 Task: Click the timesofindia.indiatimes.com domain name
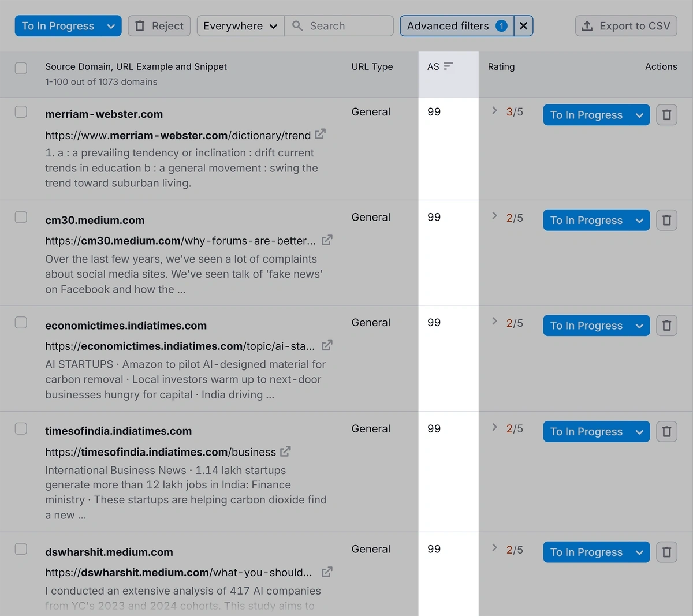point(118,431)
